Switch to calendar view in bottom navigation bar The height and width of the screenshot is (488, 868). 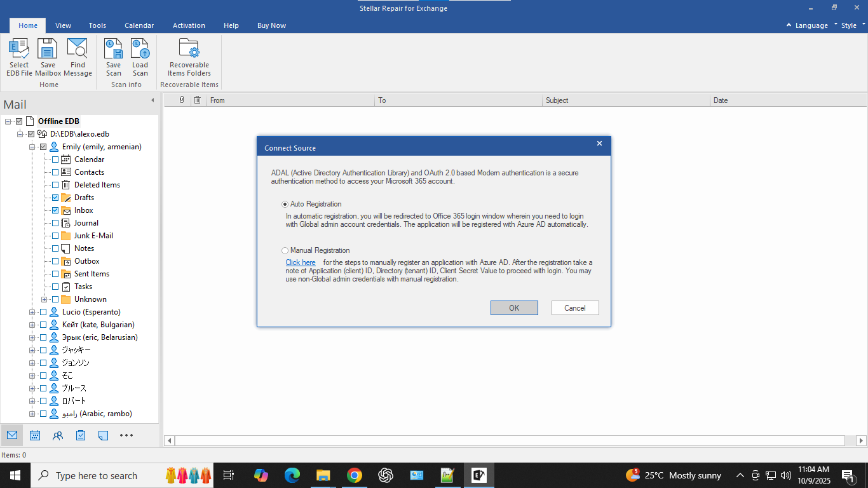point(35,435)
